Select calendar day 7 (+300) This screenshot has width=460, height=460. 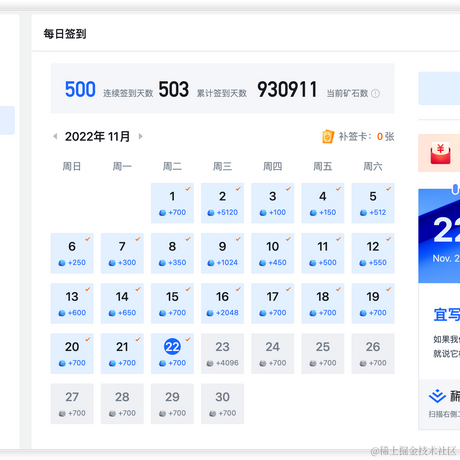click(122, 253)
